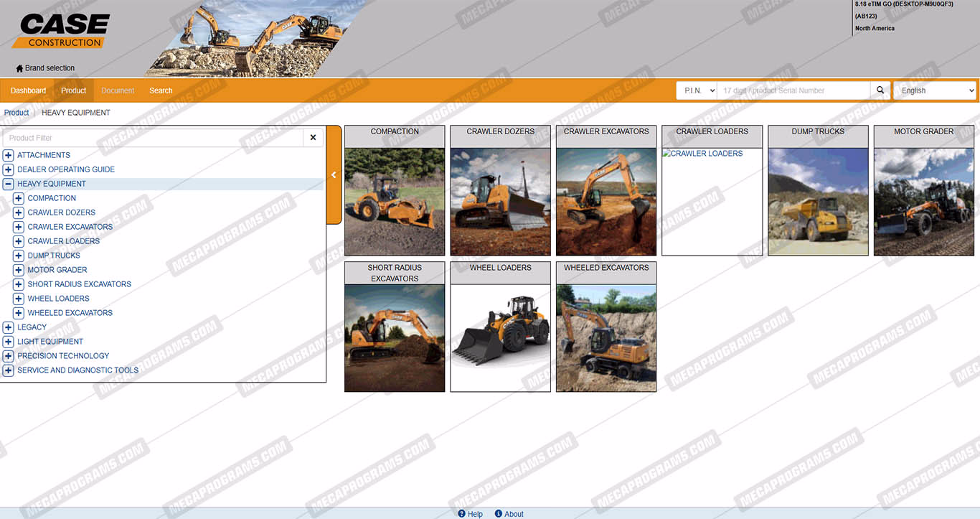Image resolution: width=980 pixels, height=519 pixels.
Task: Click the search magnifier icon button
Action: coord(880,90)
